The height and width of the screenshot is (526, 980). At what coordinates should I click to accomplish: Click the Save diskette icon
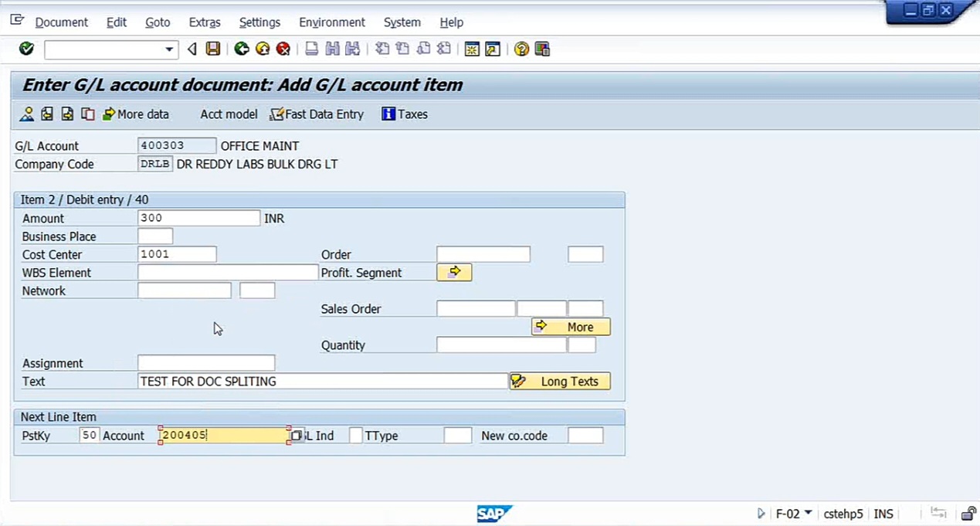tap(213, 49)
